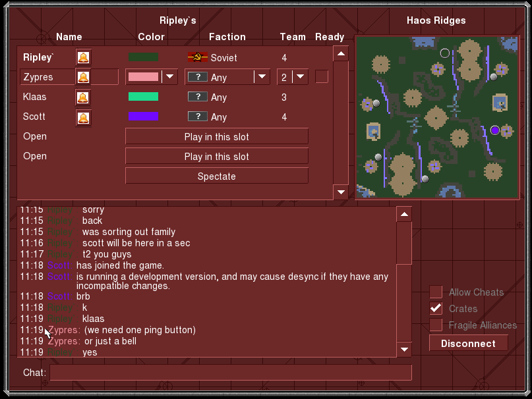Select the purple spawn point on the map
Screen dimensions: 532x399
(495, 130)
